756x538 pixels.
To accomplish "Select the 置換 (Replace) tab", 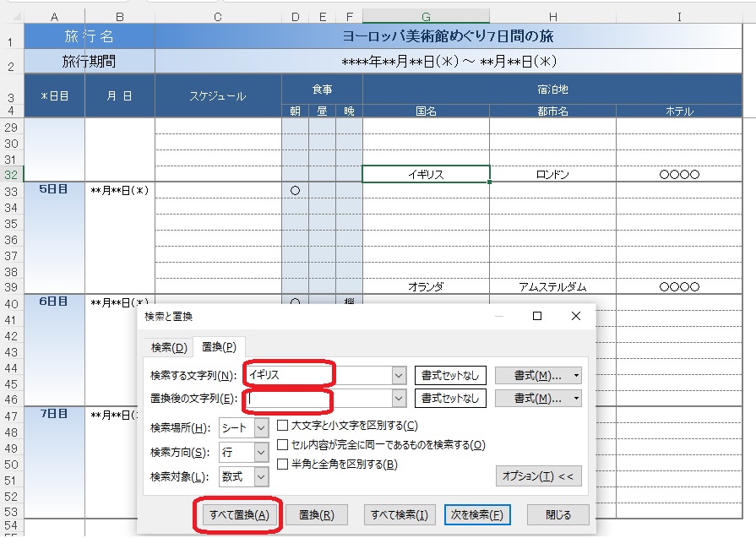I will [219, 347].
